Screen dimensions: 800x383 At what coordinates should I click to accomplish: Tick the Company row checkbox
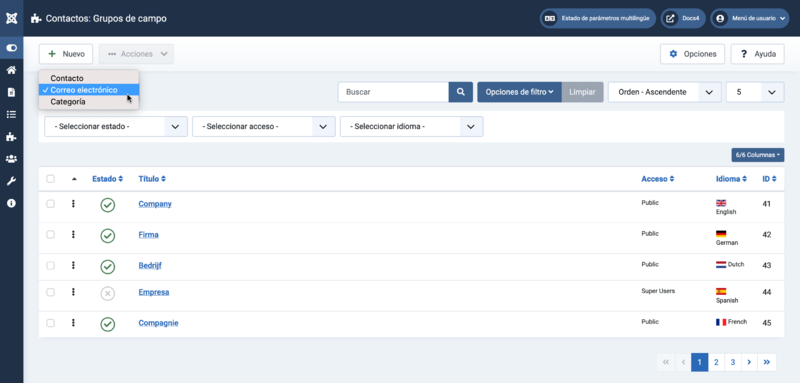tap(51, 203)
